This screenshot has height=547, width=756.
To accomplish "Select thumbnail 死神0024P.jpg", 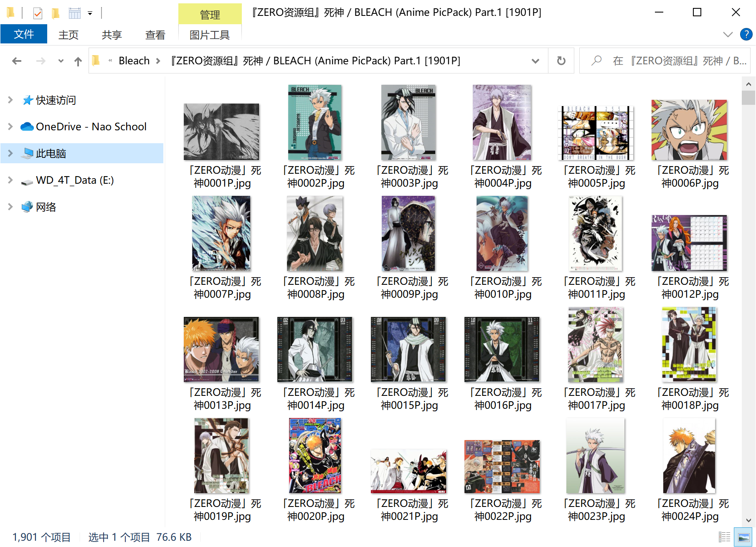I will tap(689, 456).
